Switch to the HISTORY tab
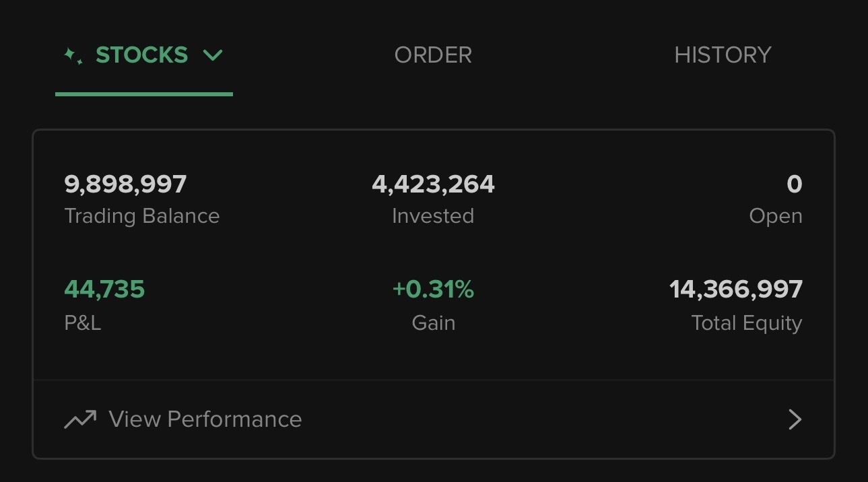868x482 pixels. pyautogui.click(x=723, y=55)
